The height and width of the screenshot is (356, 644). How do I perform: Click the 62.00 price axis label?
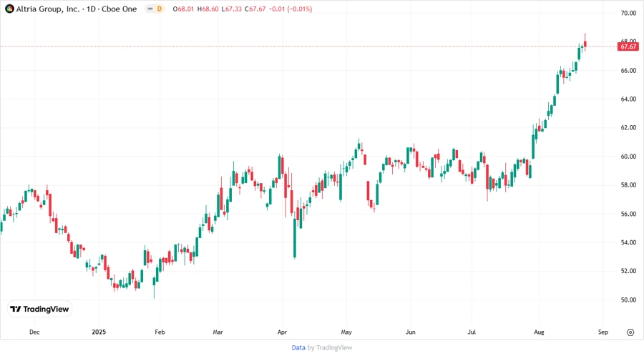coord(628,127)
